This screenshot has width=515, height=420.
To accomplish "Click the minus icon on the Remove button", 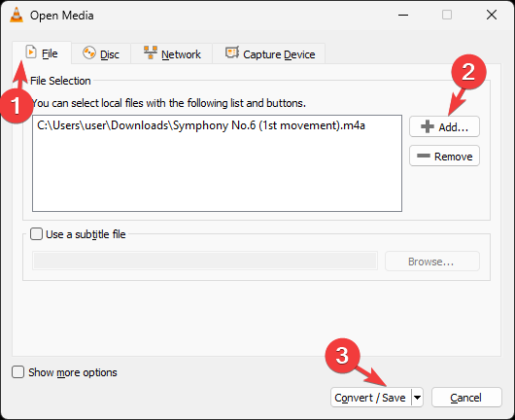I will 424,156.
